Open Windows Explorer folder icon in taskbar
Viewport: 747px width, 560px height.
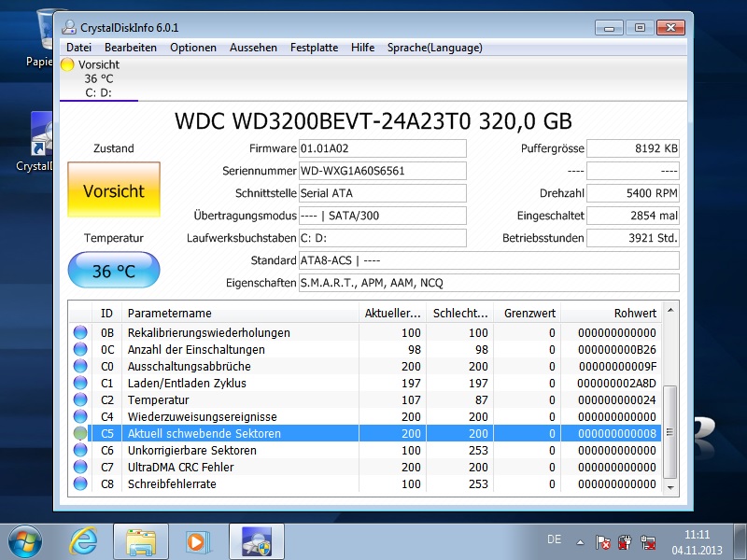pyautogui.click(x=141, y=542)
